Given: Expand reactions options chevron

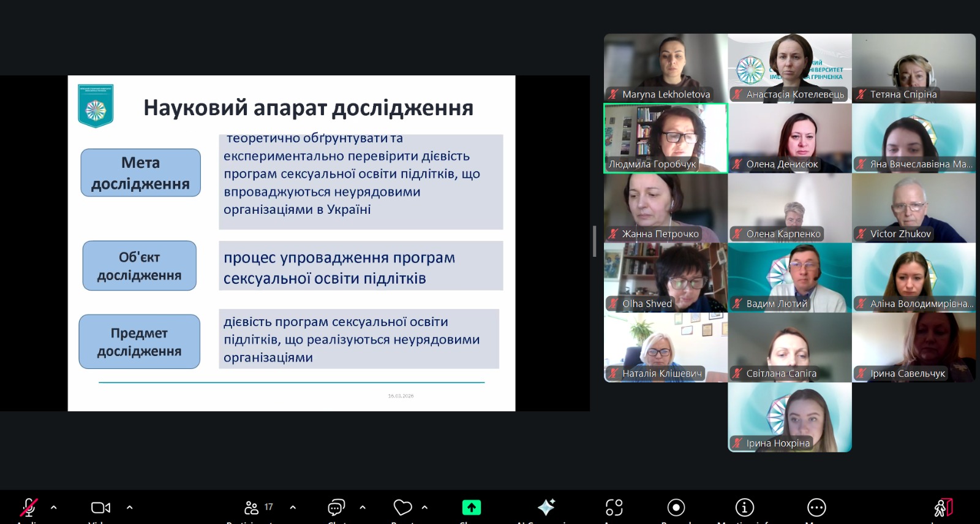Looking at the screenshot, I should coord(424,507).
